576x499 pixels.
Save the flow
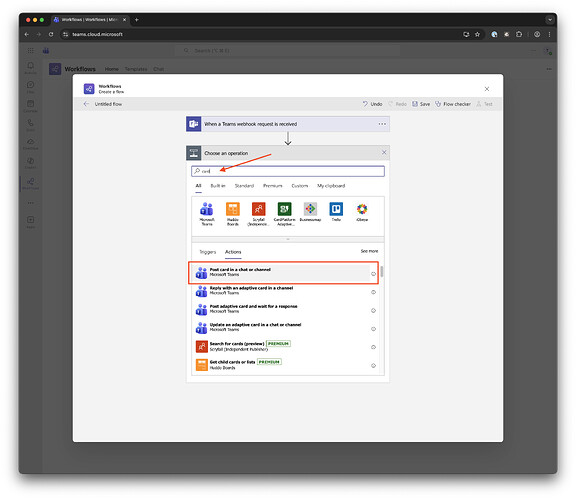click(x=421, y=104)
